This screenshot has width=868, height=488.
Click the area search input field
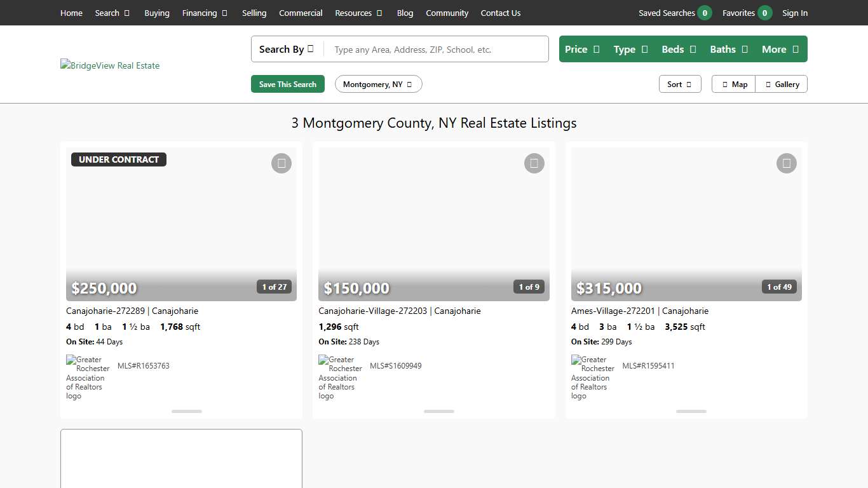[437, 49]
